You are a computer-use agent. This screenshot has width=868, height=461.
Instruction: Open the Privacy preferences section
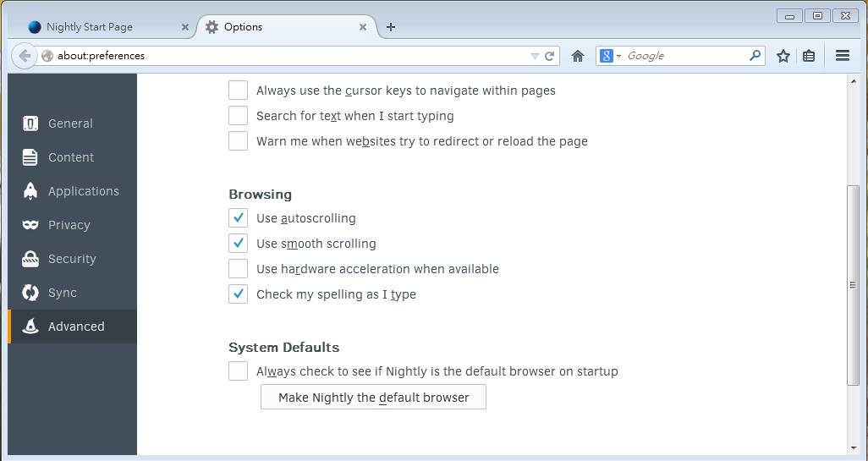pos(69,225)
